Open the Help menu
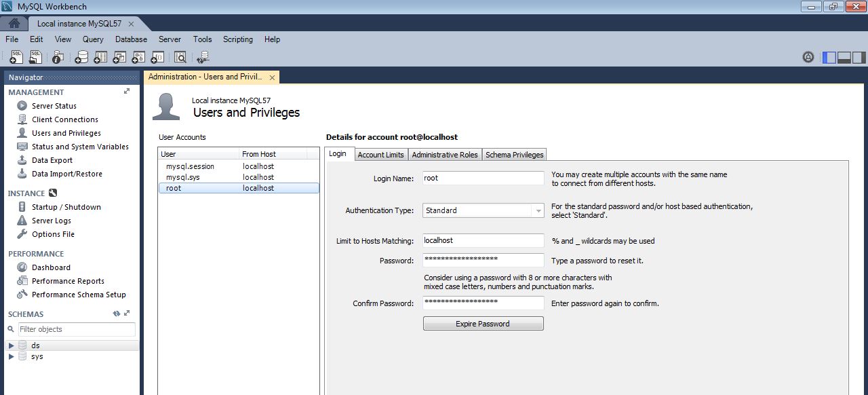 pos(273,39)
